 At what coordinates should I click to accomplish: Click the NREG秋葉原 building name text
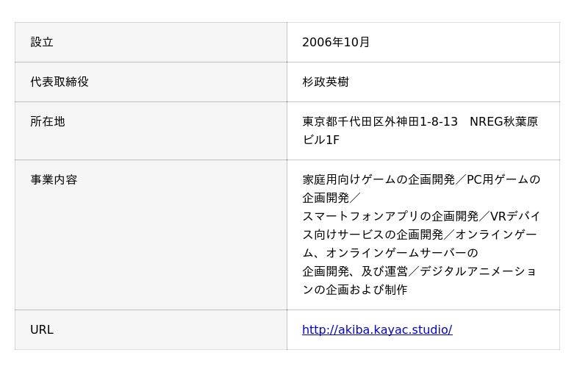pos(503,121)
